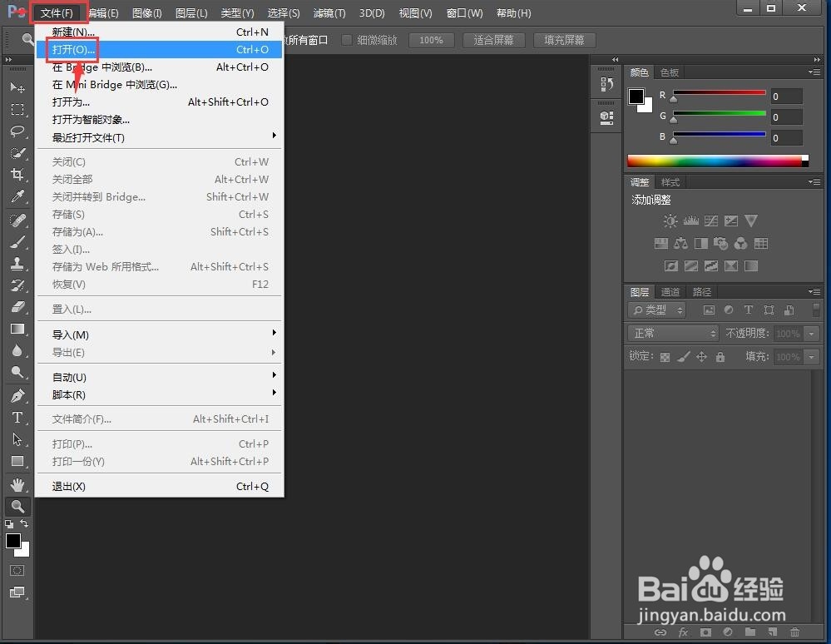Screen dimensions: 831x644
Task: Select the Rectangle shape tool
Action: (x=17, y=461)
